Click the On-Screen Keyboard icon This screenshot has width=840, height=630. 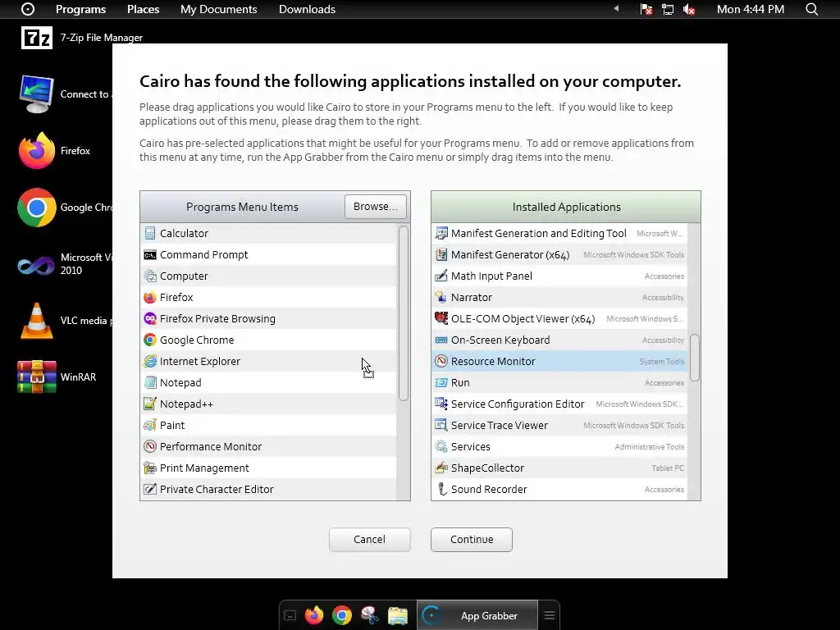pyautogui.click(x=441, y=340)
